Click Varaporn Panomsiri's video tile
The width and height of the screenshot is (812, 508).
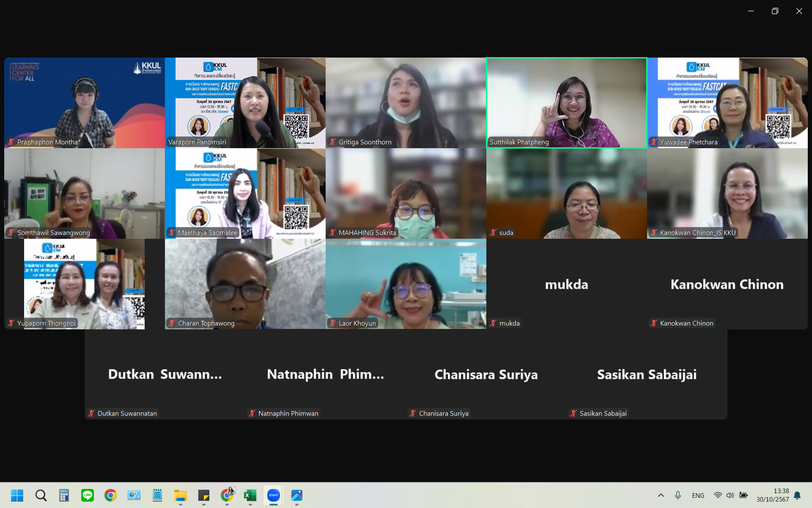[245, 103]
